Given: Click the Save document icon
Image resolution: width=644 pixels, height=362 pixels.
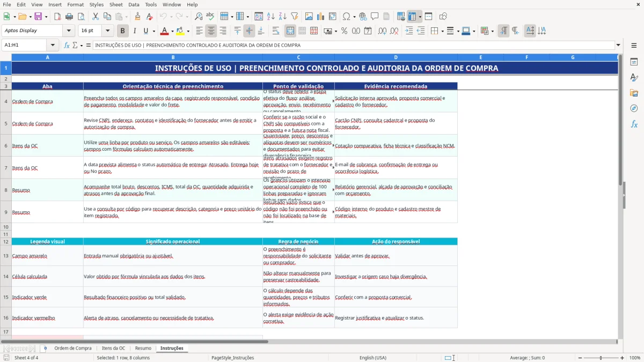Looking at the screenshot, I should [38, 17].
